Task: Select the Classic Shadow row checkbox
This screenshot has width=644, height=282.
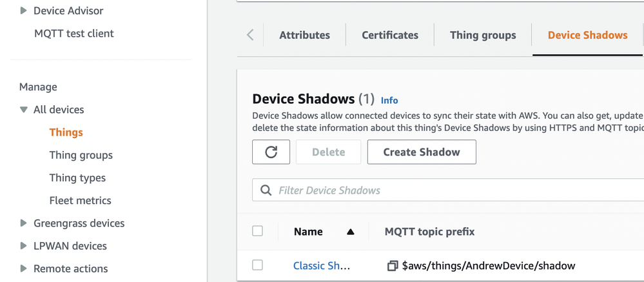Action: [x=257, y=265]
